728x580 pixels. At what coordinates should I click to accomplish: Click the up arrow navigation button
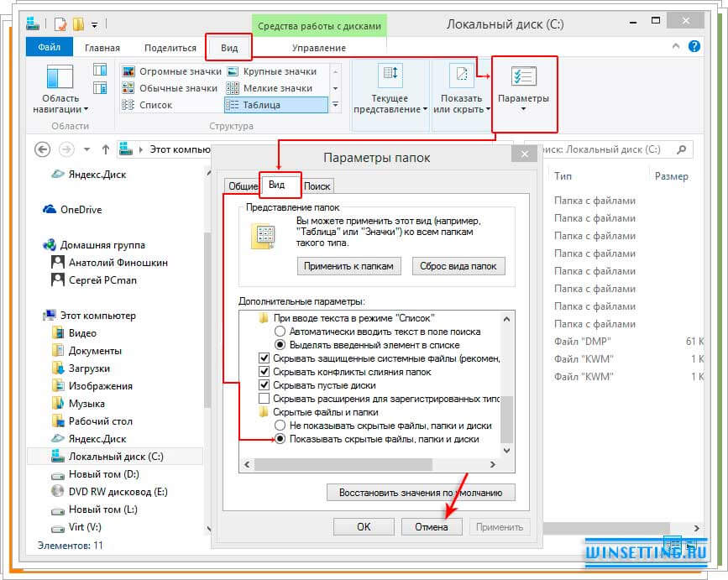(x=106, y=149)
